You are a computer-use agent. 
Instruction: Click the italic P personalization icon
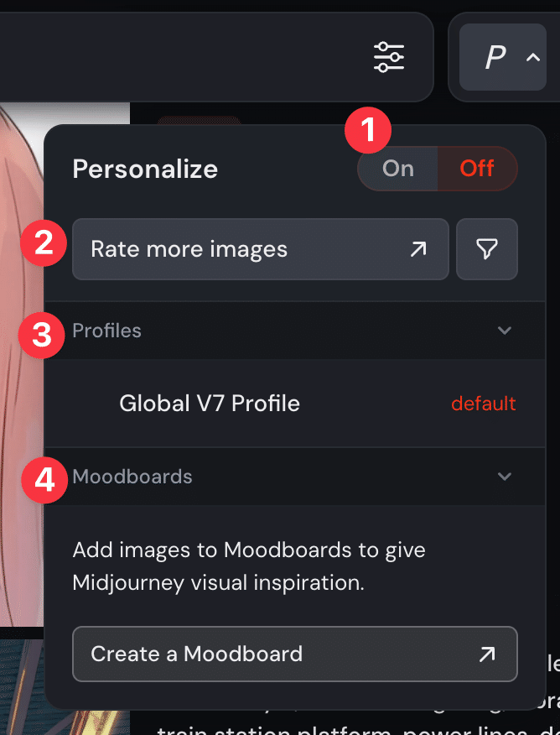pos(495,57)
